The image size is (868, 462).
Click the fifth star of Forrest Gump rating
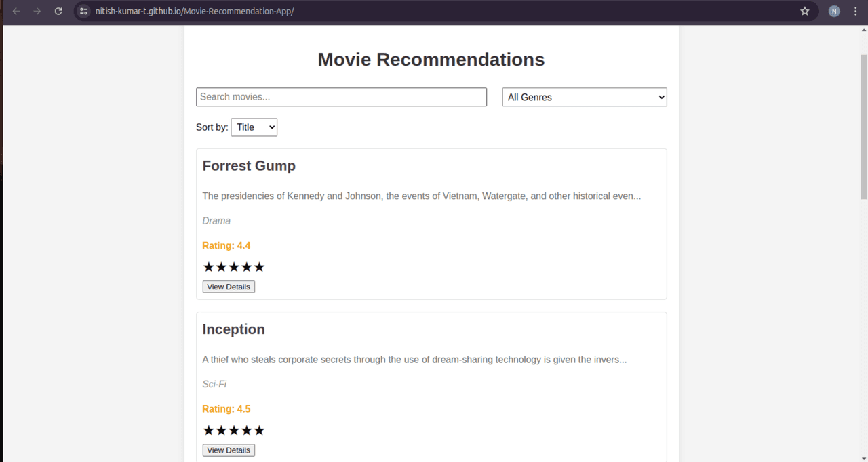(259, 267)
